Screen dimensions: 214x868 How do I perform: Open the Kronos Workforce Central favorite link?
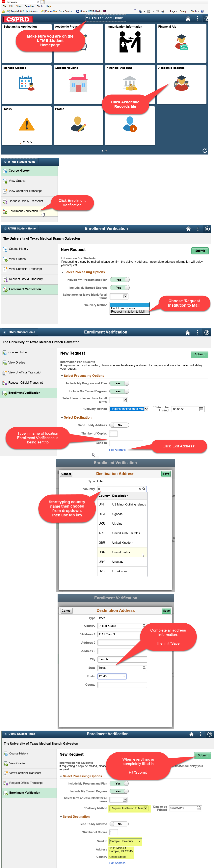(x=58, y=11)
